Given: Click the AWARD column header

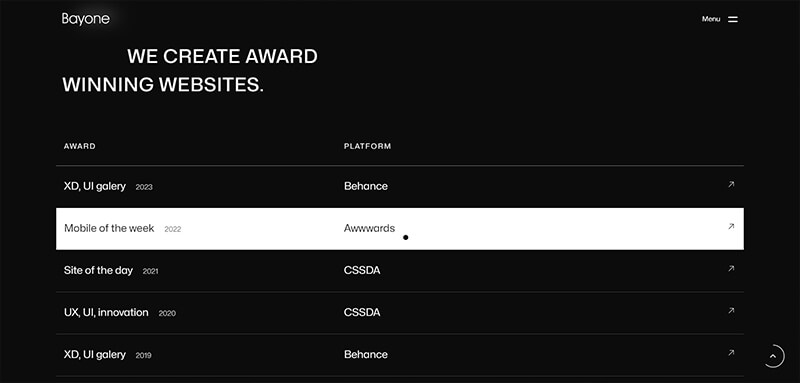Looking at the screenshot, I should 80,146.
